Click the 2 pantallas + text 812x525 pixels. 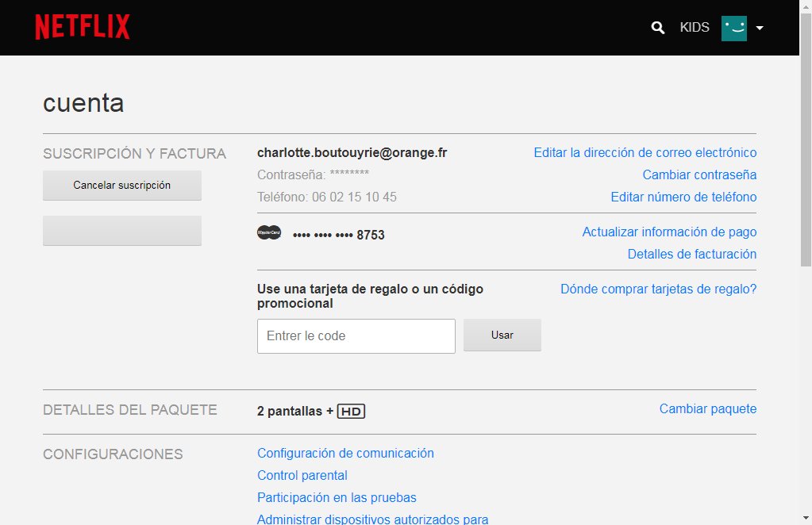295,412
